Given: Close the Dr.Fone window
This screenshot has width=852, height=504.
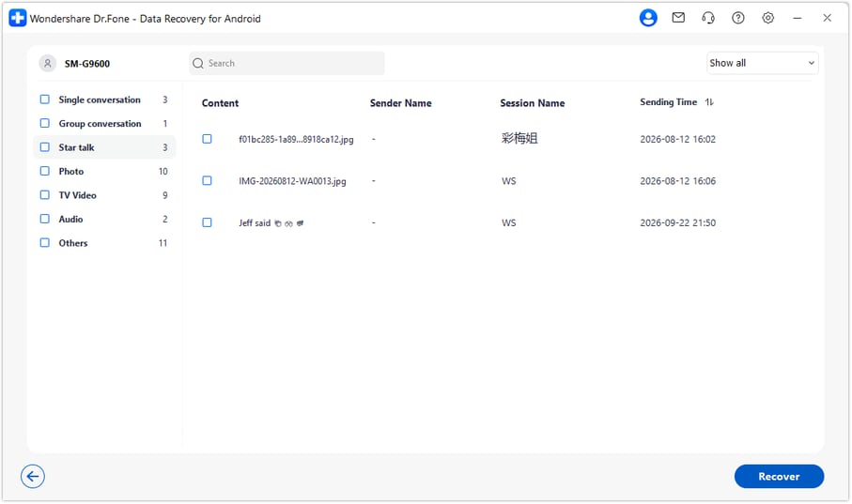Looking at the screenshot, I should 827,18.
